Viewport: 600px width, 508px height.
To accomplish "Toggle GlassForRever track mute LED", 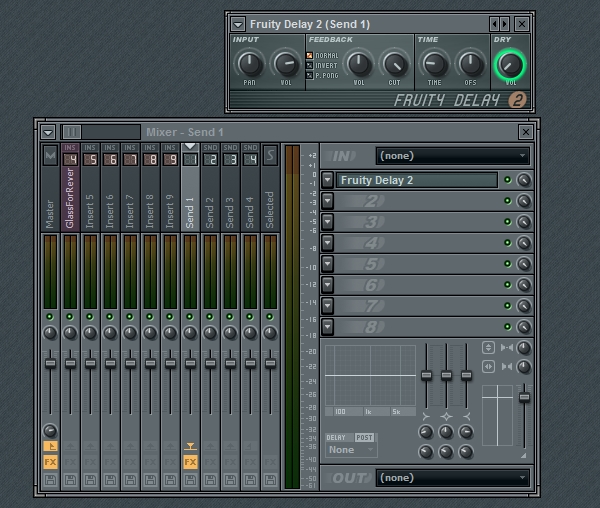I will (70, 317).
